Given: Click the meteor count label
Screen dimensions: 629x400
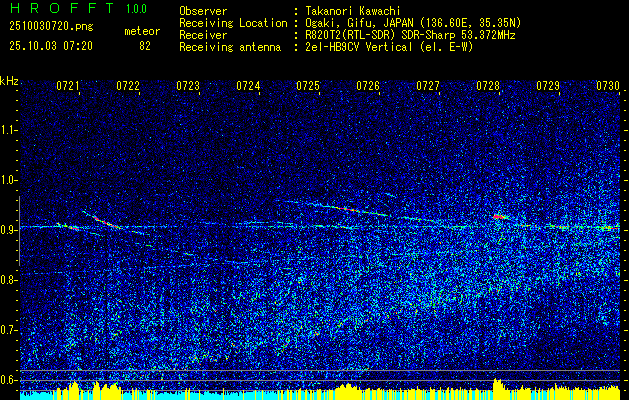Looking at the screenshot, I should [142, 31].
